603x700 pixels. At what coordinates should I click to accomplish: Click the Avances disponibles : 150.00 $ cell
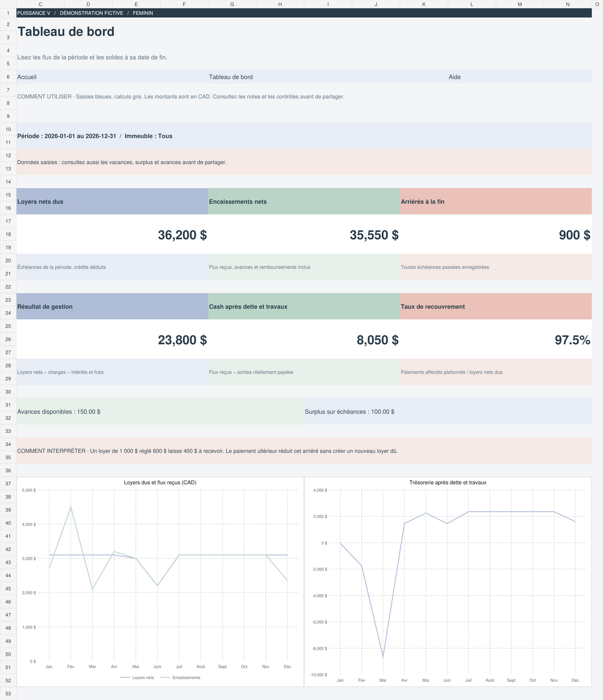coord(160,412)
